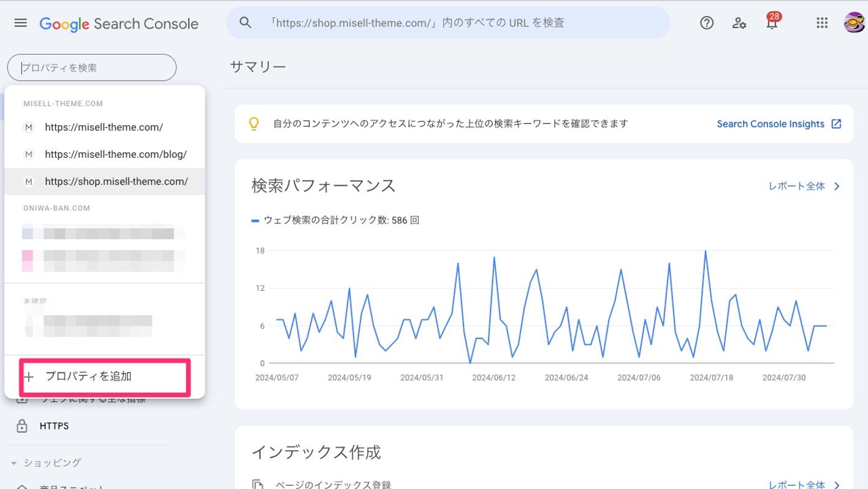This screenshot has width=868, height=489.
Task: Select property https://misell-theme.com/blog/
Action: [x=105, y=155]
